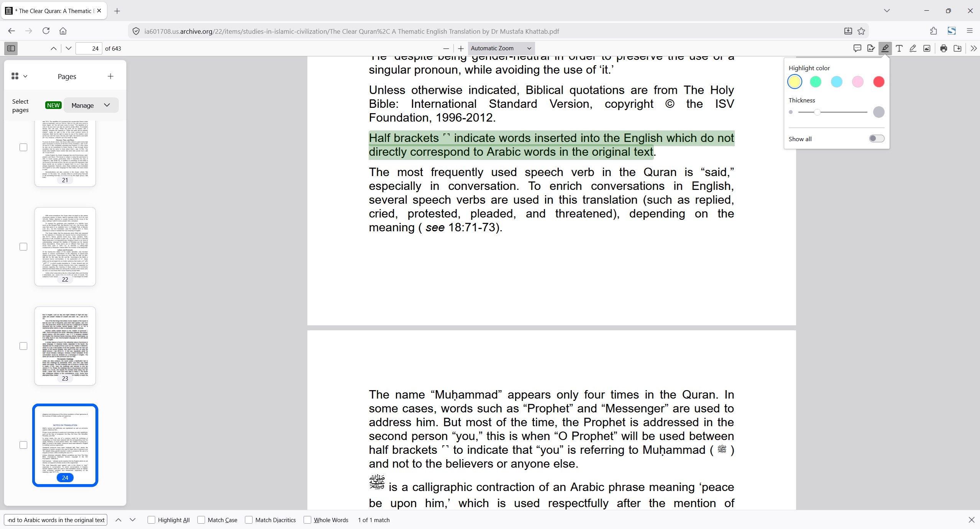This screenshot has height=529, width=980.
Task: Enable the Whole Words checkbox
Action: tap(307, 520)
